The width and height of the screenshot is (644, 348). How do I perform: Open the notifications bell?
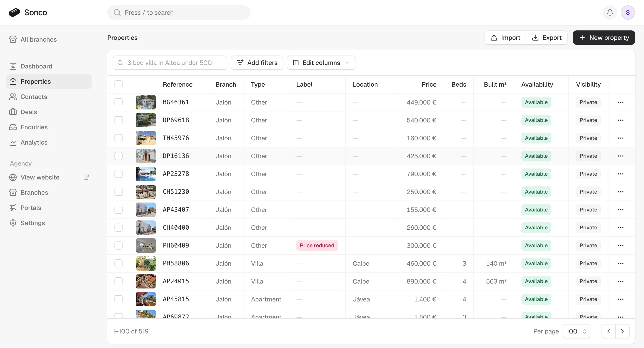tap(610, 13)
